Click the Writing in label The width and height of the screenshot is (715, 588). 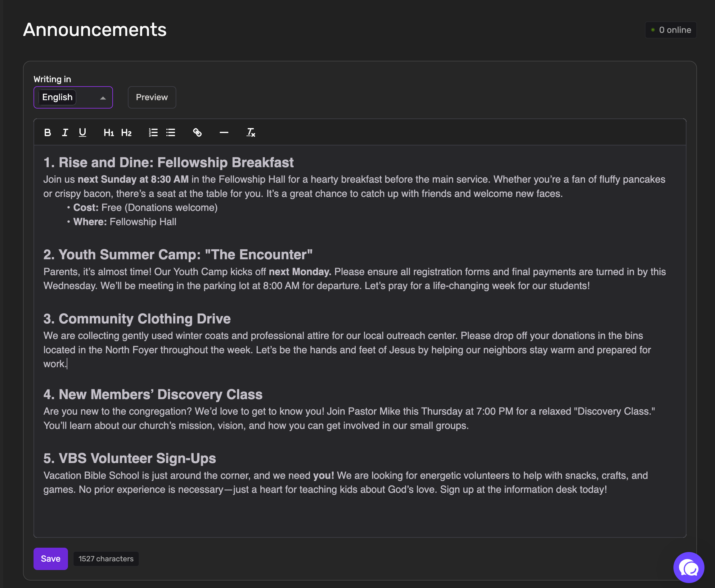[x=52, y=79]
